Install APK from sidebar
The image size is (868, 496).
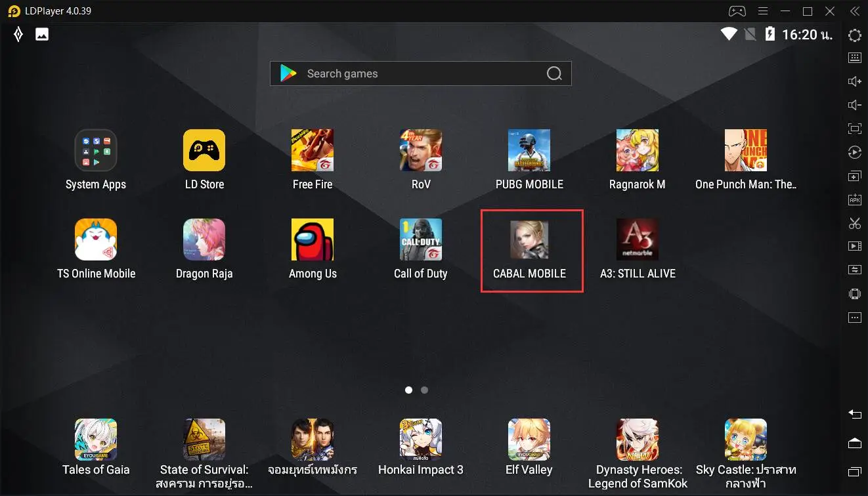855,200
